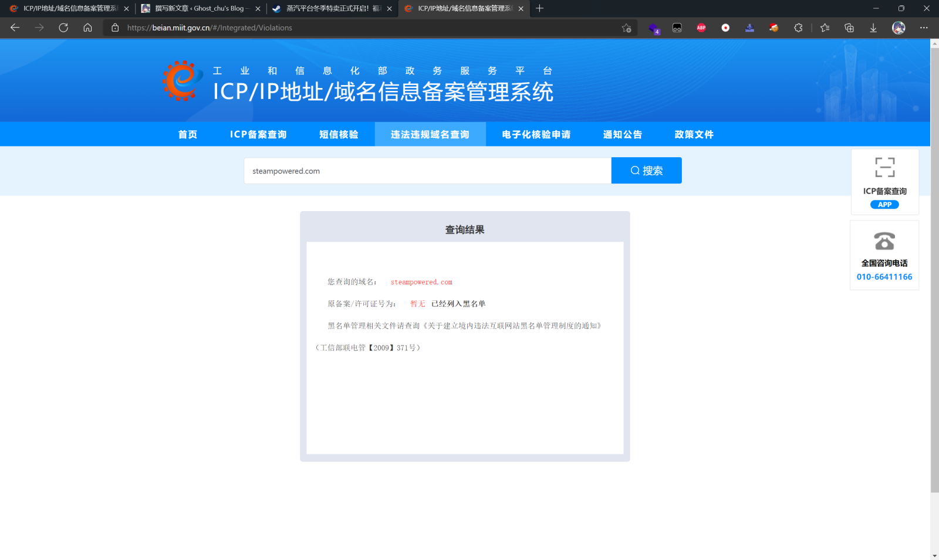
Task: View site info via the lock icon
Action: (x=115, y=28)
